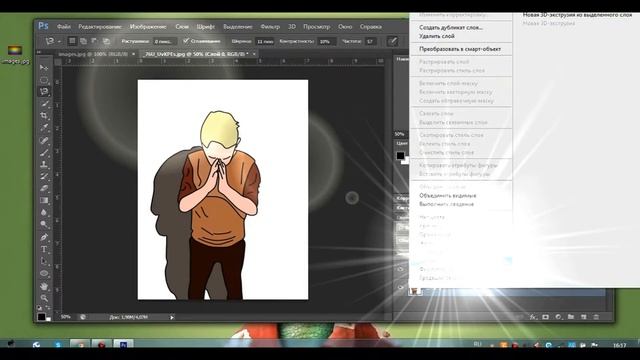Open the Изображение menu
The width and height of the screenshot is (640, 360).
pyautogui.click(x=148, y=27)
